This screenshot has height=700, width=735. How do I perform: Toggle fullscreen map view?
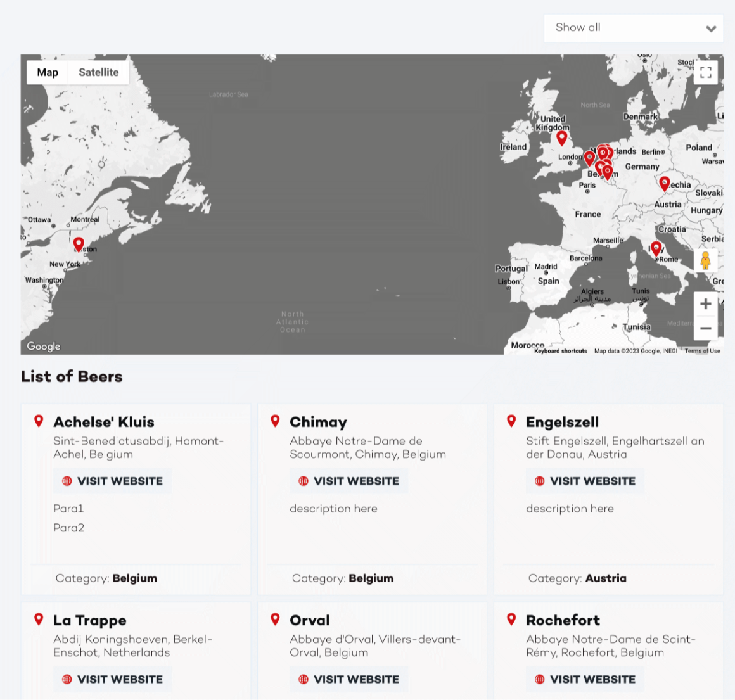point(705,73)
